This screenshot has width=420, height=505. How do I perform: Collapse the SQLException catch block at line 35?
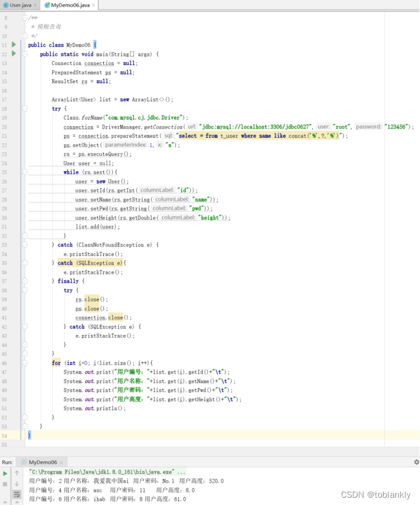coord(25,263)
